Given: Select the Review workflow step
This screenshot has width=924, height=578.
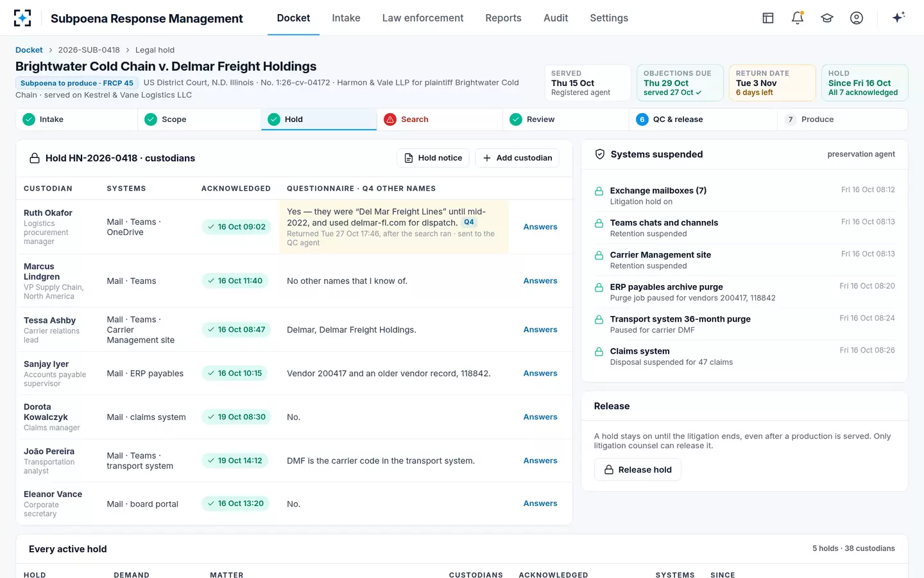Looking at the screenshot, I should click(x=565, y=119).
